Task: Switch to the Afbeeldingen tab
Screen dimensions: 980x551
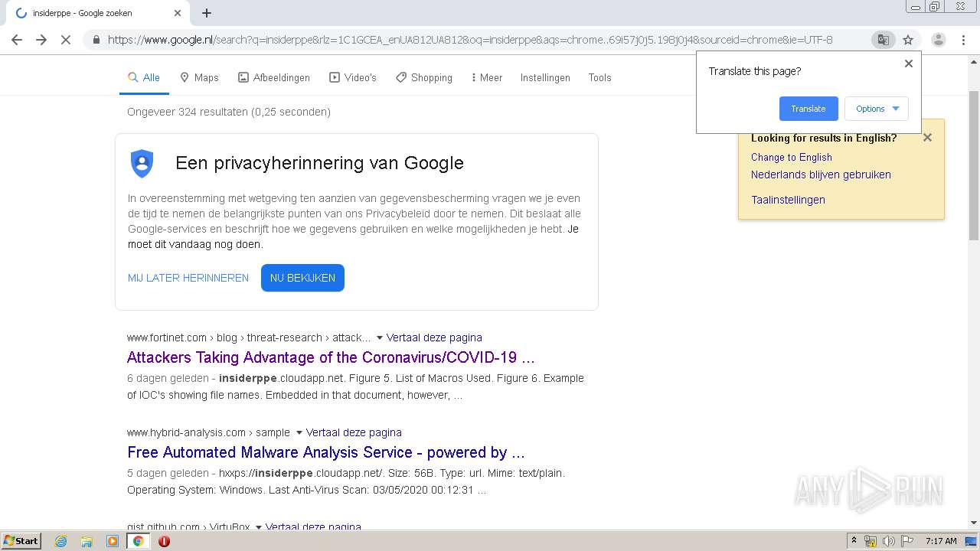Action: (x=274, y=77)
